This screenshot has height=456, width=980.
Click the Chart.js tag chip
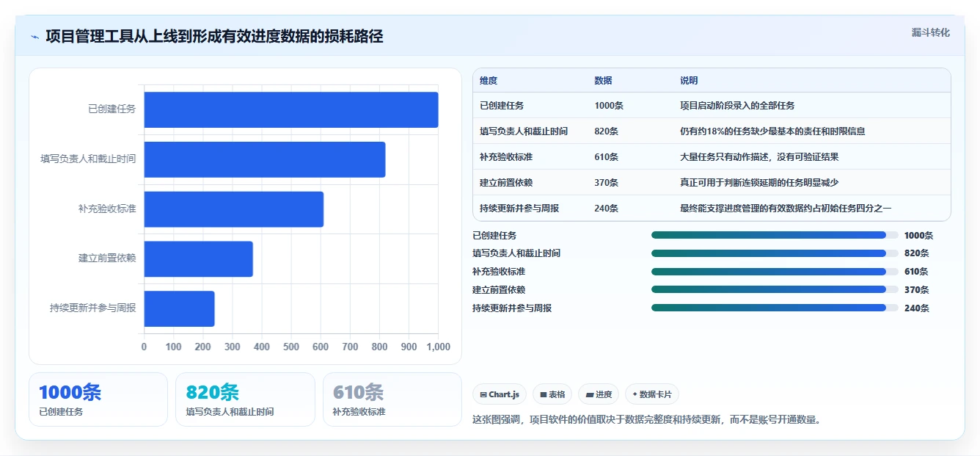pyautogui.click(x=500, y=394)
